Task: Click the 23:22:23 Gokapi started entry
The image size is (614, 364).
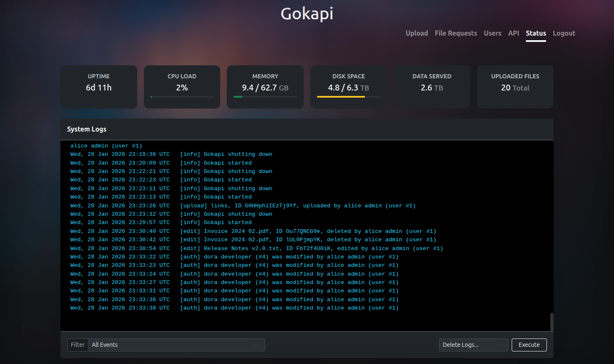Action: pyautogui.click(x=161, y=180)
